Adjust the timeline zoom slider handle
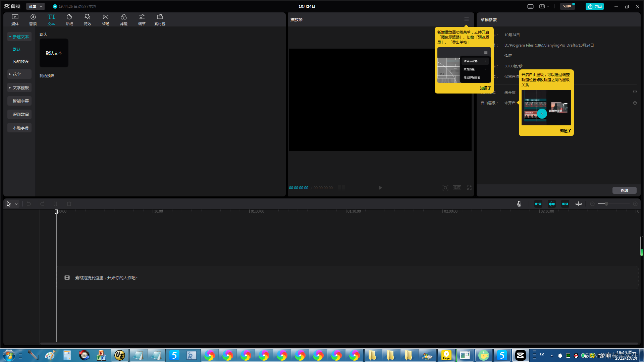 (x=606, y=204)
